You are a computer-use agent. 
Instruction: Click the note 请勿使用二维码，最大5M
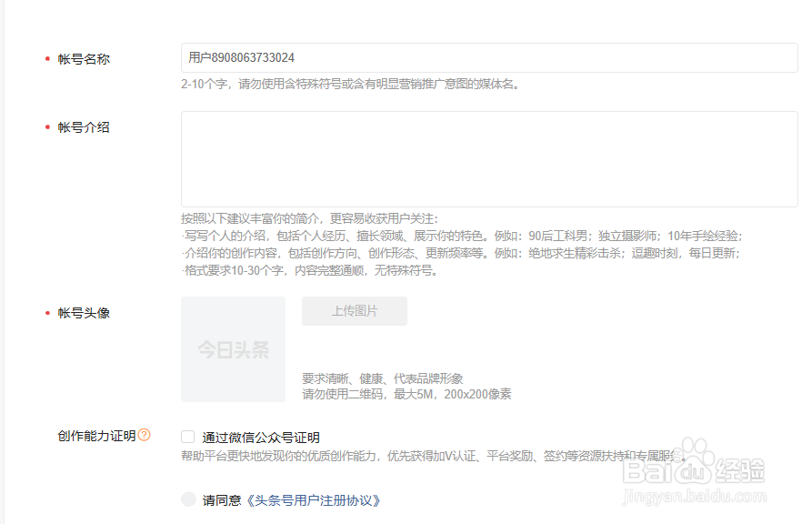point(406,394)
